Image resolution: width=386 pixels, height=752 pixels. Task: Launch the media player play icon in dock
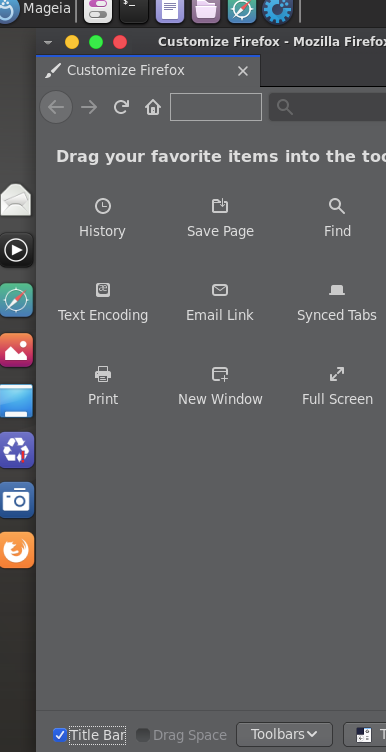click(x=16, y=250)
